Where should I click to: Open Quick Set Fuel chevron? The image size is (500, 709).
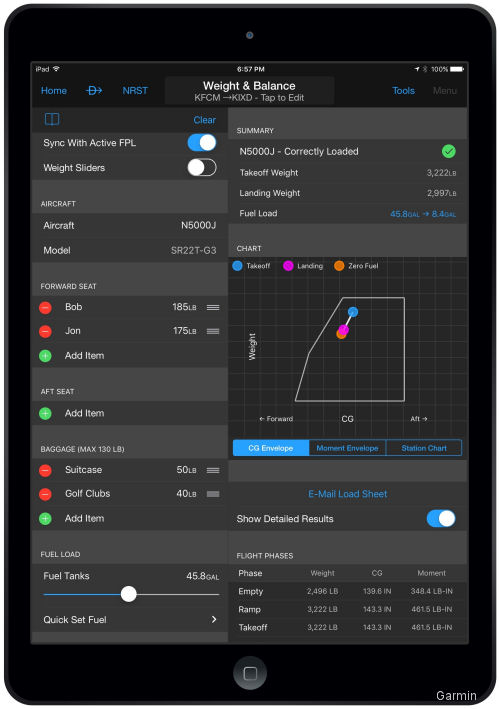pos(214,619)
